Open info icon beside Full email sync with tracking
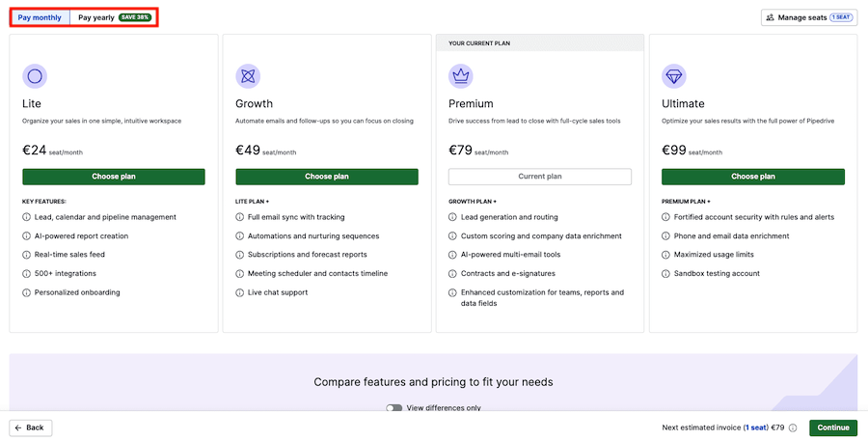 [239, 217]
